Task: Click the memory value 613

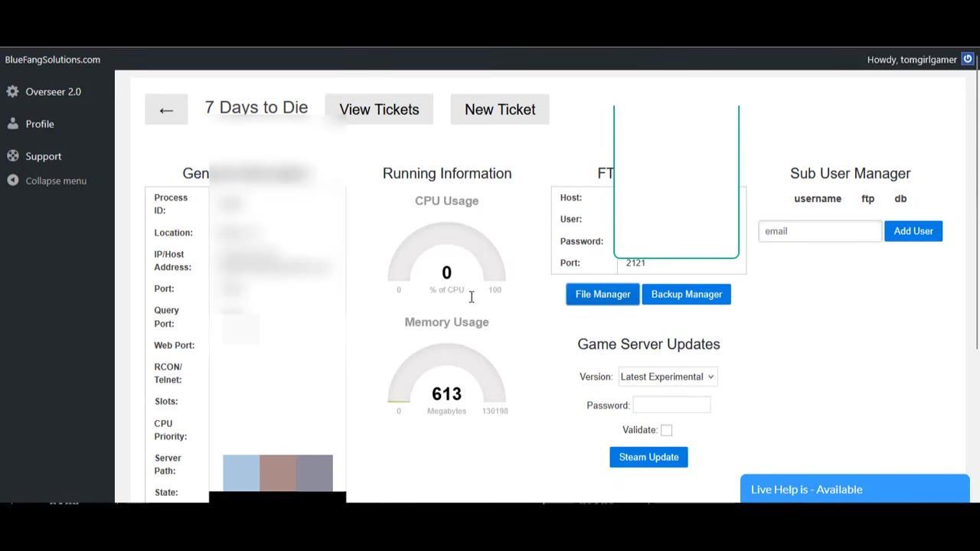Action: coord(446,394)
